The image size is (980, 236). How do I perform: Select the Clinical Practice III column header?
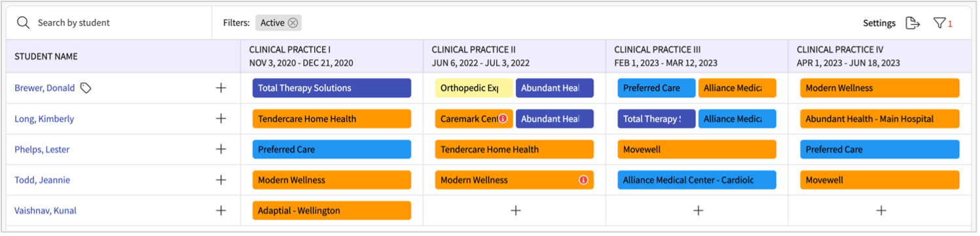[x=697, y=56]
